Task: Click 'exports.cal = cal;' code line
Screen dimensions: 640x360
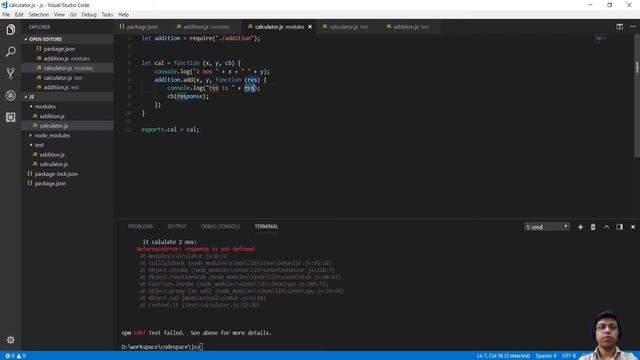Action: click(170, 130)
